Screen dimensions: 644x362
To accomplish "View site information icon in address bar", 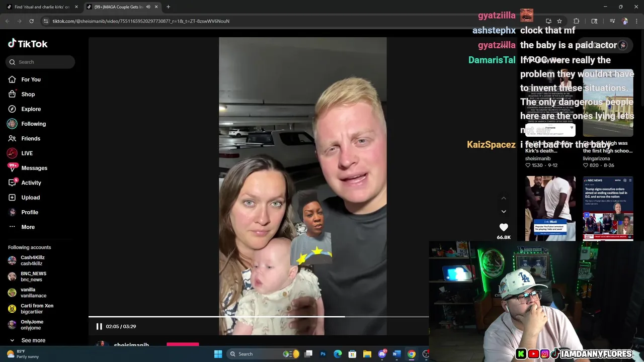I will pos(46,21).
